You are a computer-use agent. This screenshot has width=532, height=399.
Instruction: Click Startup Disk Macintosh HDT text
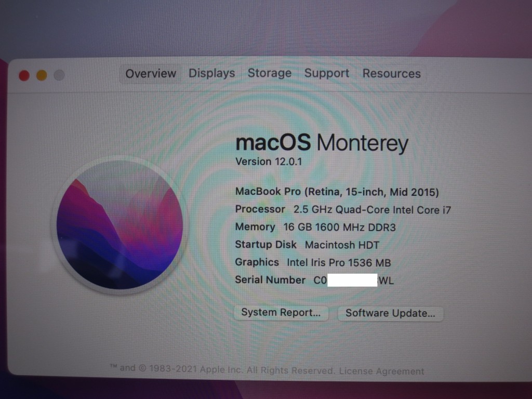pos(307,245)
